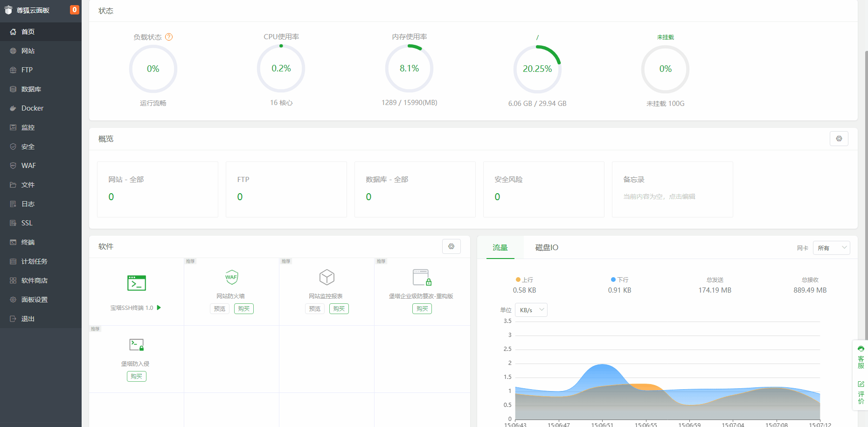Viewport: 868px width, 427px height.
Task: Buy the 堡塔企业级防篡改 plugin
Action: click(x=422, y=308)
